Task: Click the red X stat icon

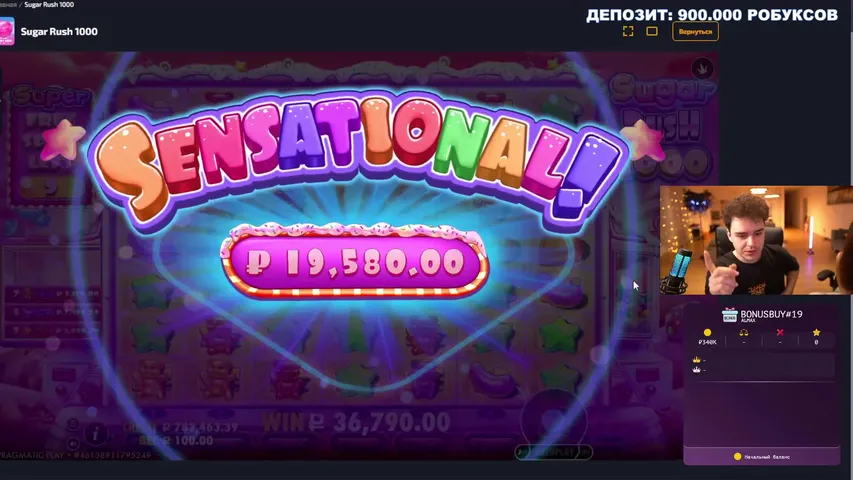Action: 780,333
